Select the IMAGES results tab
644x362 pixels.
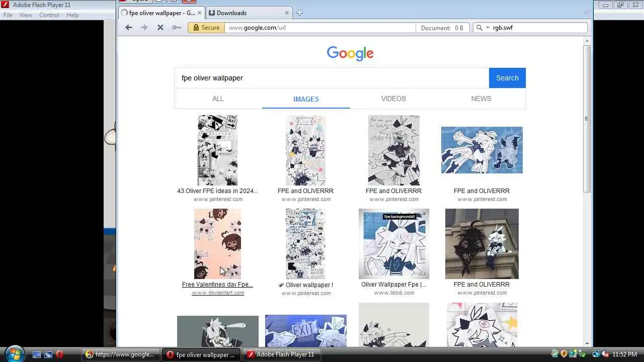[306, 99]
